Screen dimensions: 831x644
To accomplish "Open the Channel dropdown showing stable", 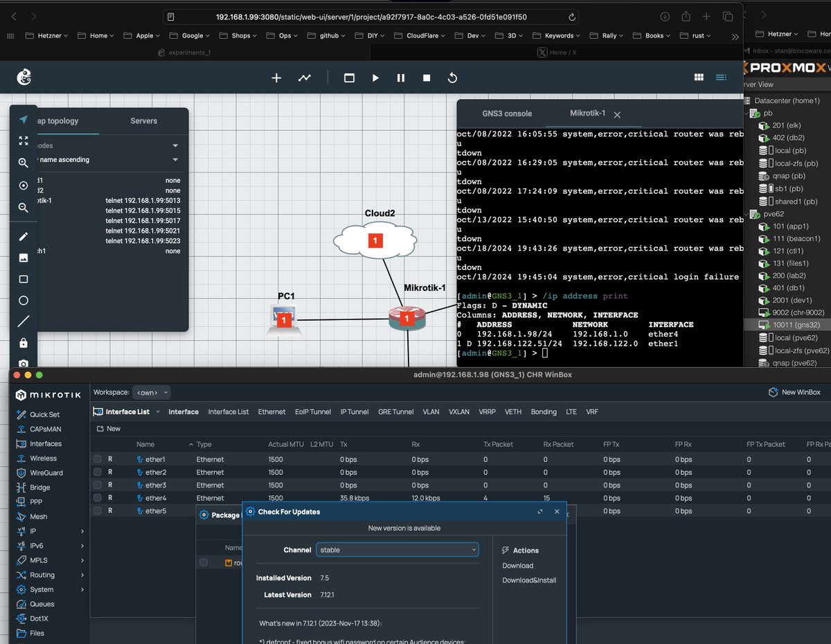I will (x=397, y=549).
